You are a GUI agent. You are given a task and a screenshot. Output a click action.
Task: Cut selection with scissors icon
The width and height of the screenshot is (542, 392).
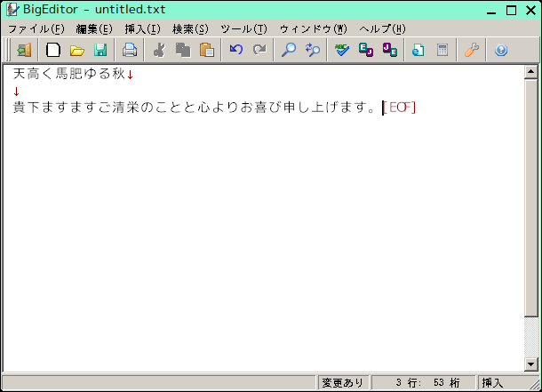pos(159,50)
